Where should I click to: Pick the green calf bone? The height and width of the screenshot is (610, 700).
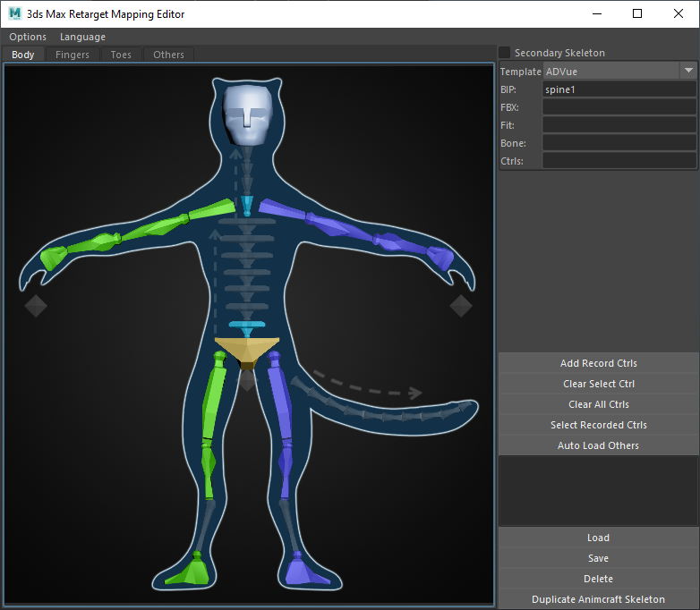tap(209, 470)
